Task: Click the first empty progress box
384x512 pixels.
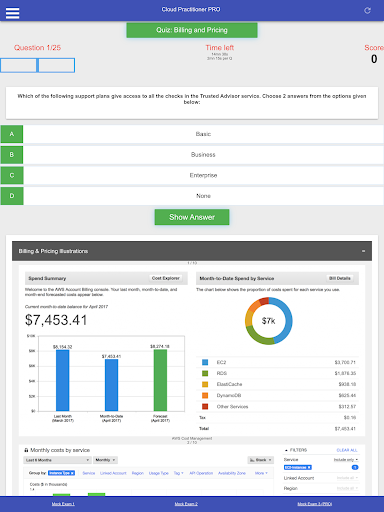Action: (18, 65)
